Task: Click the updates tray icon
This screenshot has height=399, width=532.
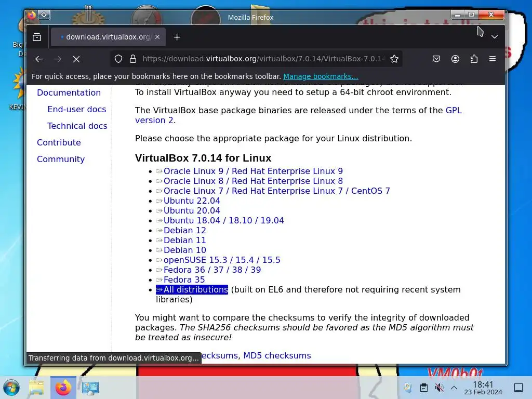Action: tap(408, 388)
